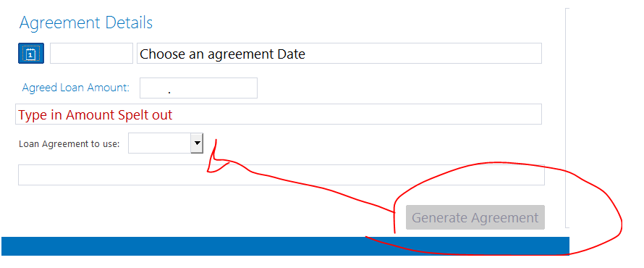The image size is (644, 268).
Task: Select the 'Choose an agreement Date' text field
Action: click(339, 53)
